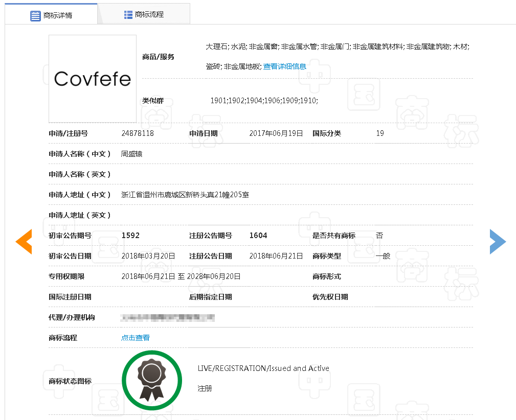The height and width of the screenshot is (420, 516).
Task: Click the 商标流程 tab grid icon
Action: 128,15
